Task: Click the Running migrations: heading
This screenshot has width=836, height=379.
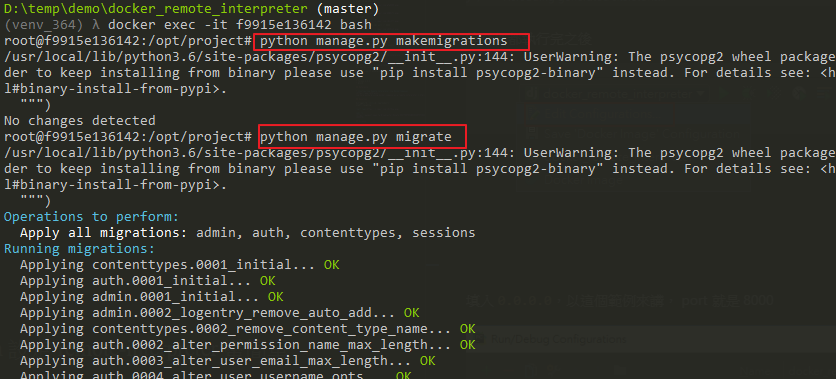Action: coord(79,249)
